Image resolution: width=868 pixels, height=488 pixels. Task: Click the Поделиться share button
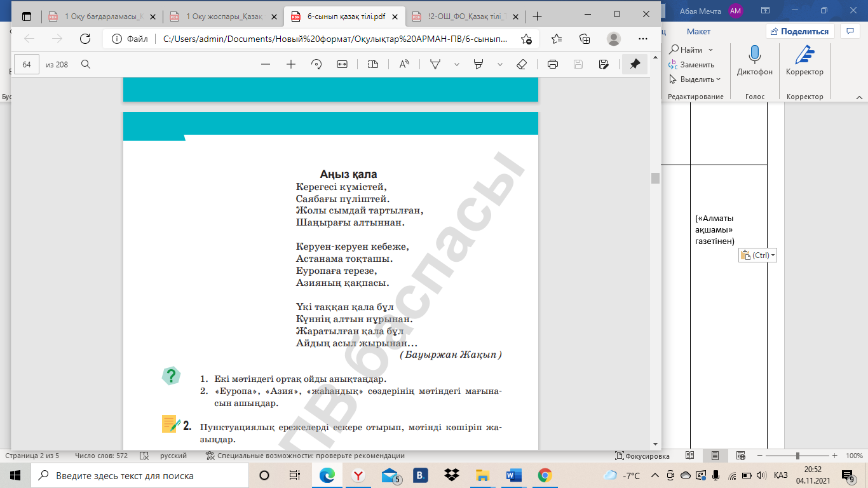pos(799,31)
